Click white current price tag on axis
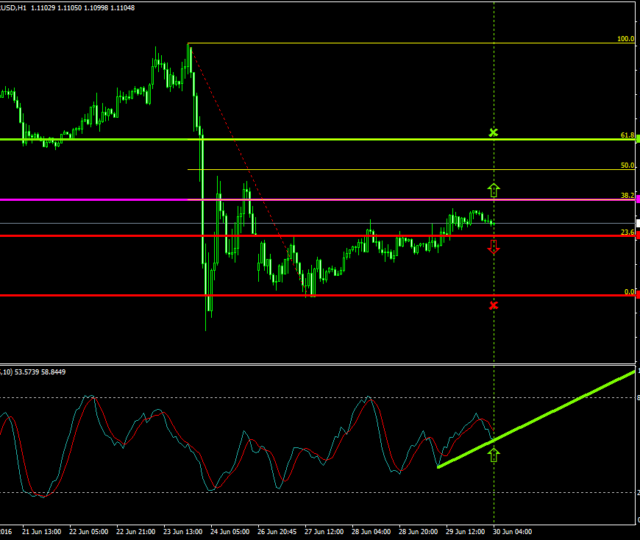The height and width of the screenshot is (540, 640). click(637, 221)
